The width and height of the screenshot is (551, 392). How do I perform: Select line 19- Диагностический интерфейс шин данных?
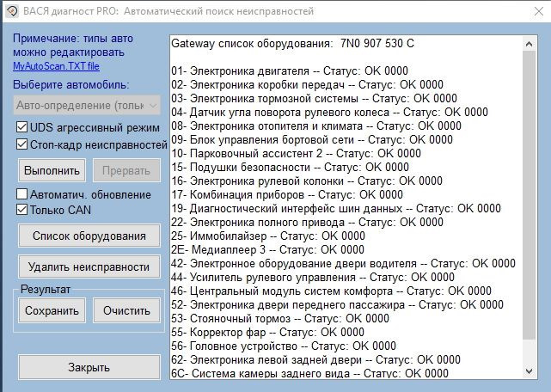(336, 209)
